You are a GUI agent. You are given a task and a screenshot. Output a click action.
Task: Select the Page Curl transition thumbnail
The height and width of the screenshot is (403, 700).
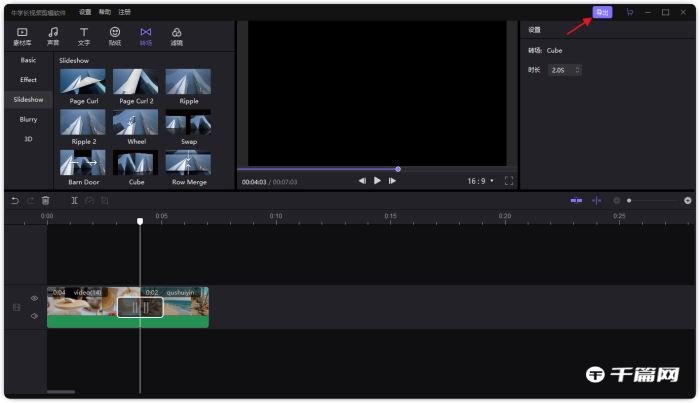coord(83,82)
